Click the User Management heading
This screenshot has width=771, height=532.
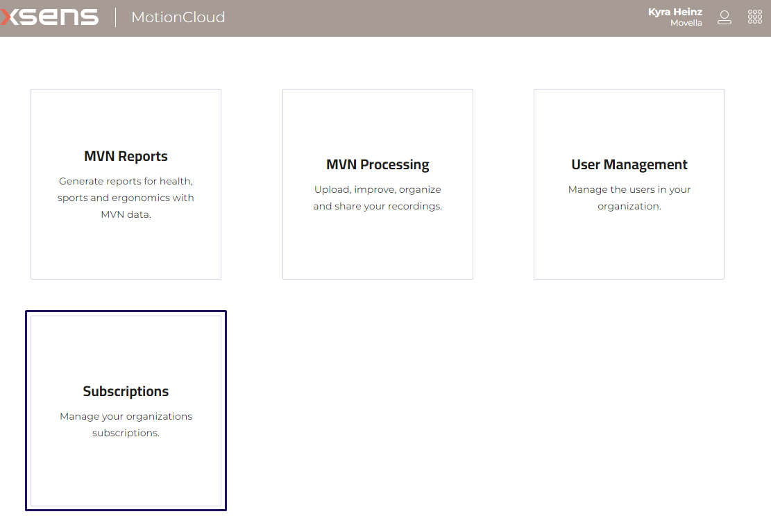pyautogui.click(x=629, y=164)
